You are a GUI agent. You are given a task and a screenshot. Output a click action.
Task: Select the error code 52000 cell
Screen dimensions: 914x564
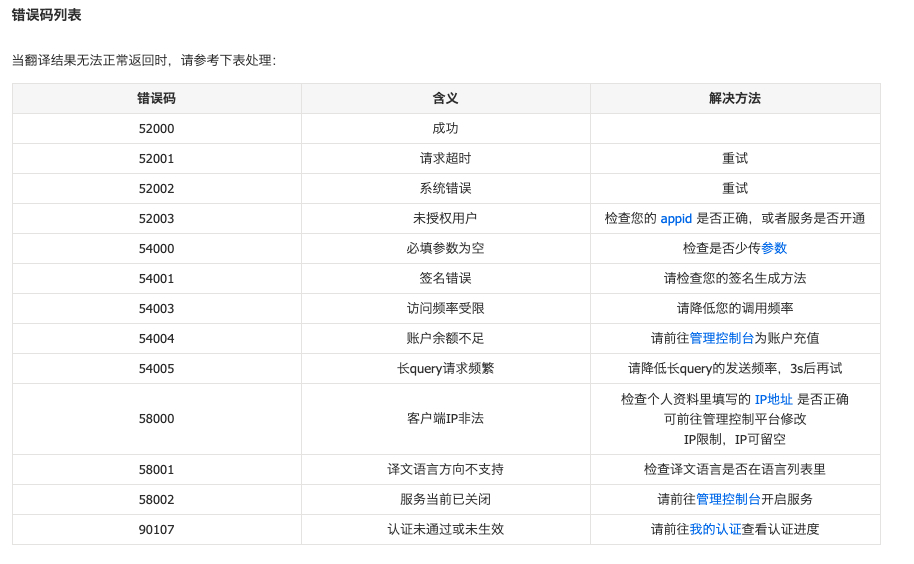click(156, 128)
